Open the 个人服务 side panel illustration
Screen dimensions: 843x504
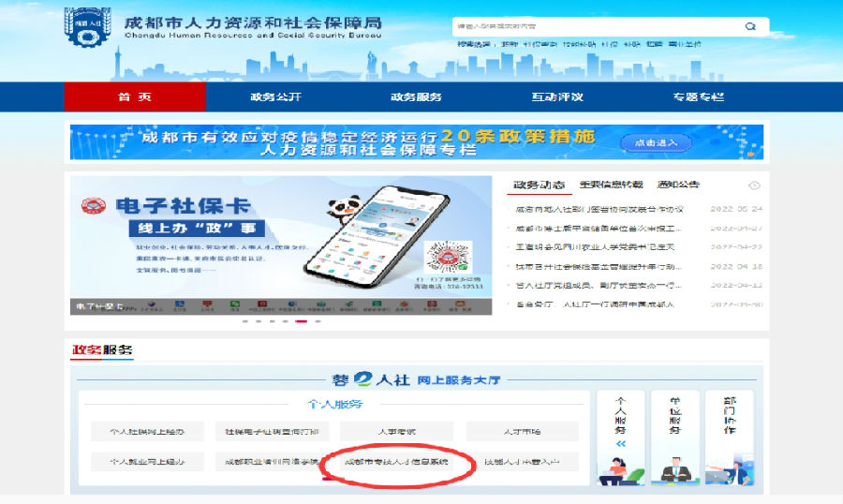point(621,470)
